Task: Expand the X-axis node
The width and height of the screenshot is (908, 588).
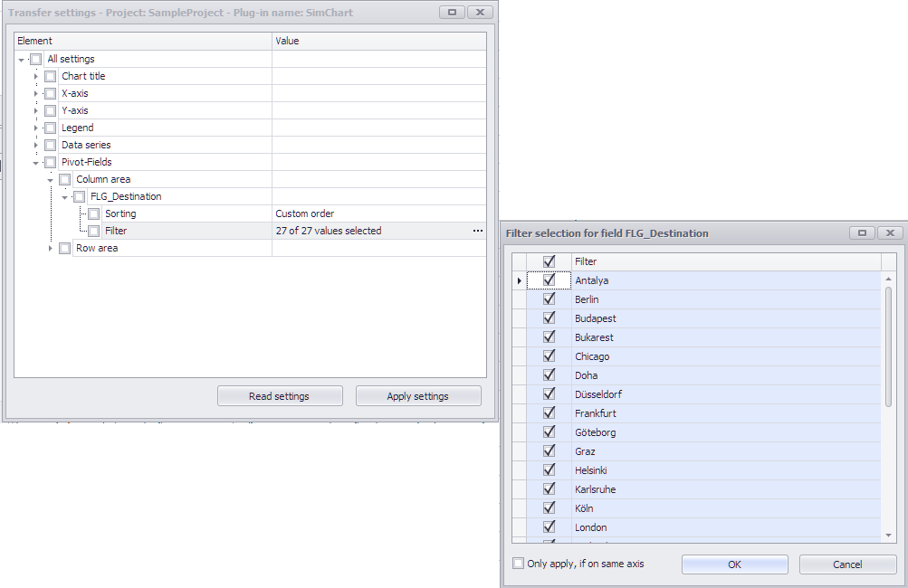Action: pyautogui.click(x=36, y=94)
